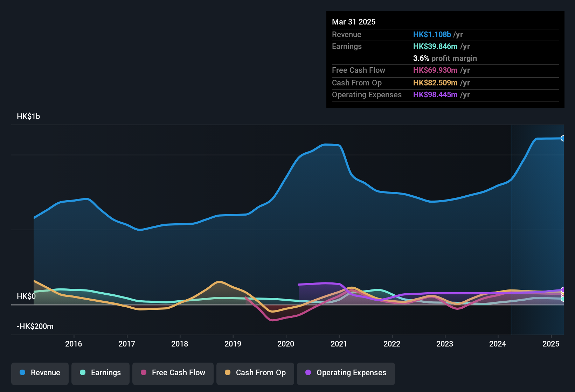Click the HK$1b axis label
Screen dimensions: 575x392
coord(28,116)
